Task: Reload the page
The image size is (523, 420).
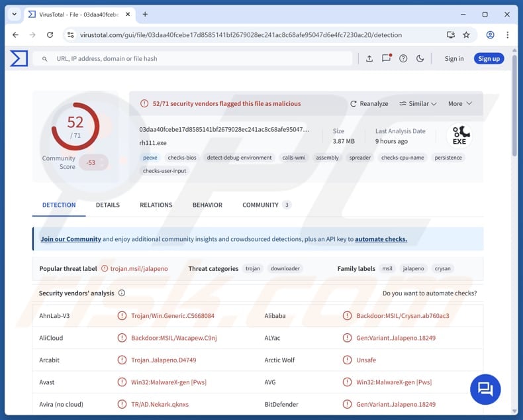Action: [x=50, y=34]
